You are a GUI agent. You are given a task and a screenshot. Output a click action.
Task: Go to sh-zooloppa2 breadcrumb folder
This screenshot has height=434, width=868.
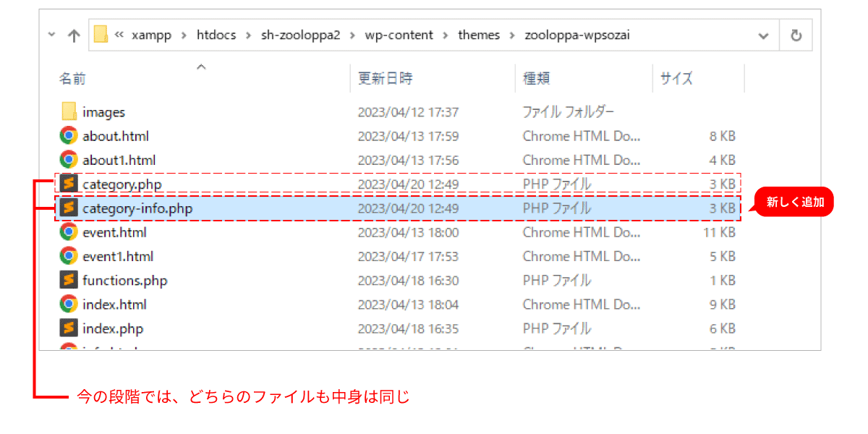pos(300,35)
